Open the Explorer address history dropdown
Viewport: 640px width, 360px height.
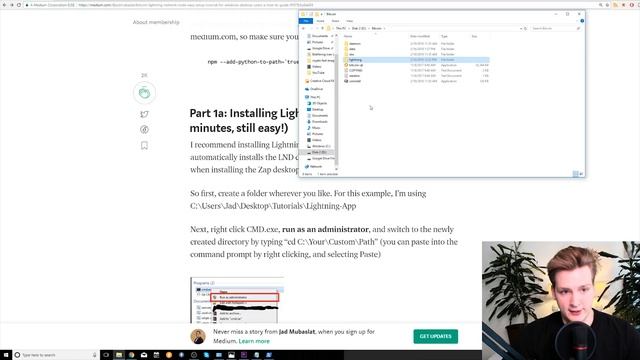pyautogui.click(x=521, y=29)
